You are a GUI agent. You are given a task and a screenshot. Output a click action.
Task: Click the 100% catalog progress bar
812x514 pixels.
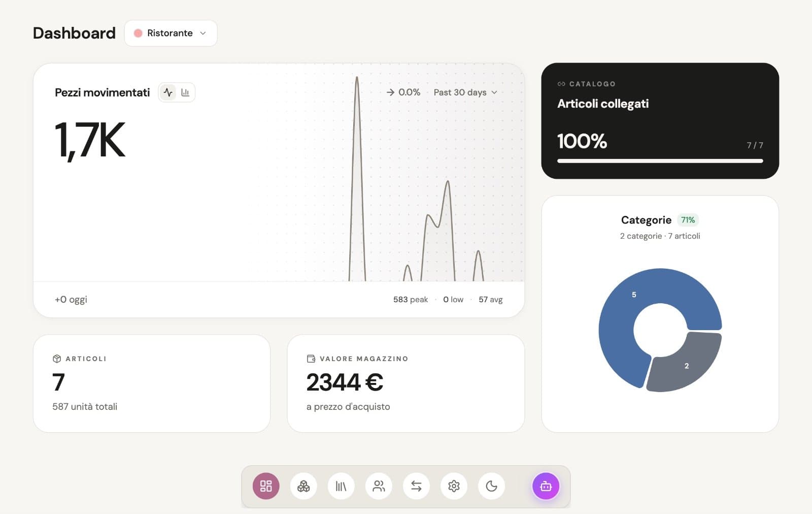660,161
